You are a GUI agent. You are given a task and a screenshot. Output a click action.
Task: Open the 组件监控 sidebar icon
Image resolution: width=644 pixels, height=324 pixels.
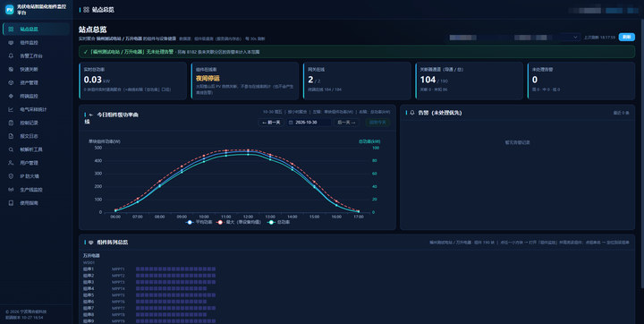pos(11,42)
